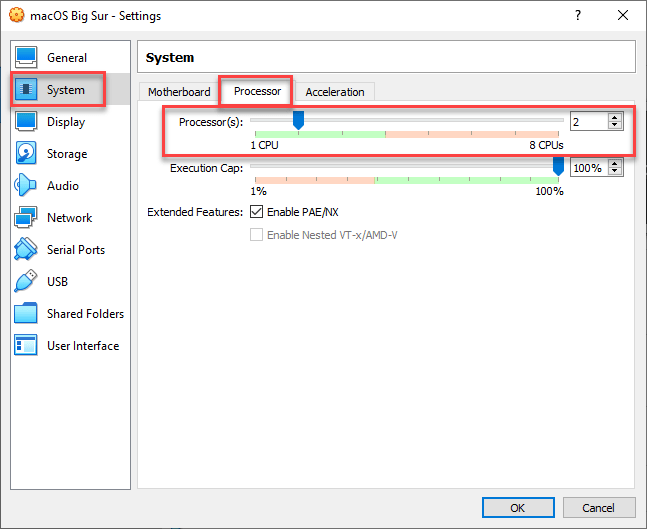Screen dimensions: 647x529
Task: Open the Storage disk icon
Action: point(27,154)
